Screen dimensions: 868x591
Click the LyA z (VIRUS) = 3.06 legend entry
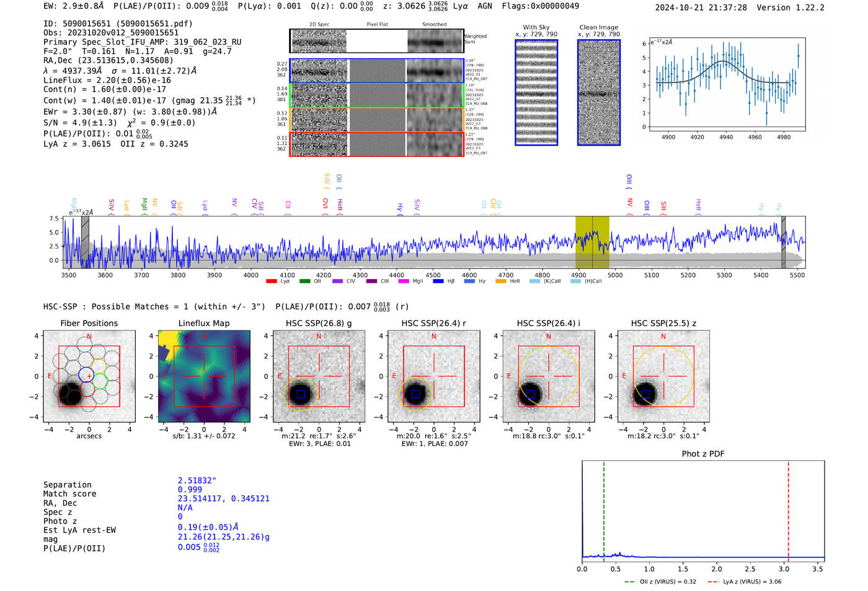click(744, 582)
